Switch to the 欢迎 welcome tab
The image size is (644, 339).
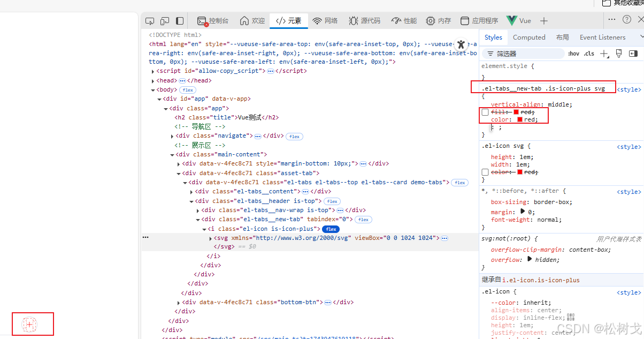[x=252, y=21]
